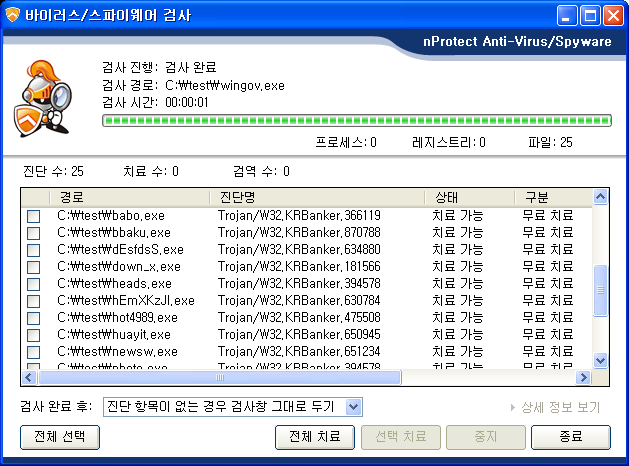Sort by 경로 column header
This screenshot has height=466, width=629.
pyautogui.click(x=130, y=197)
